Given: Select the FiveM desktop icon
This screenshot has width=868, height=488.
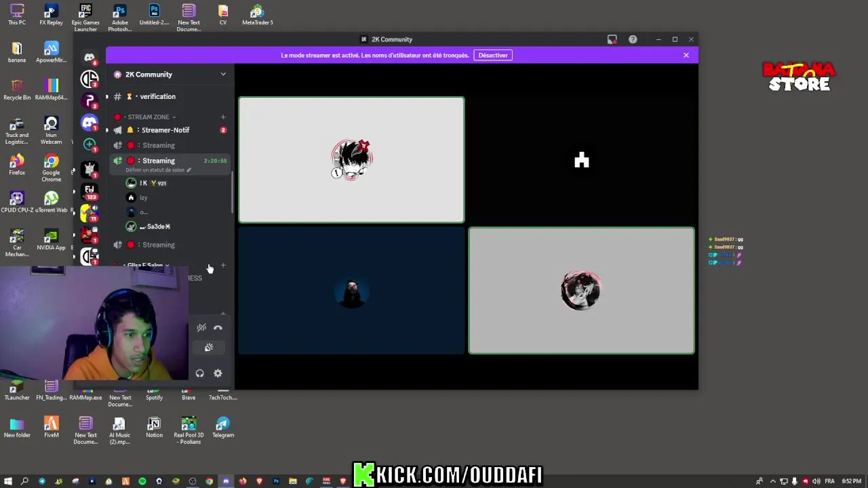Looking at the screenshot, I should 51,428.
